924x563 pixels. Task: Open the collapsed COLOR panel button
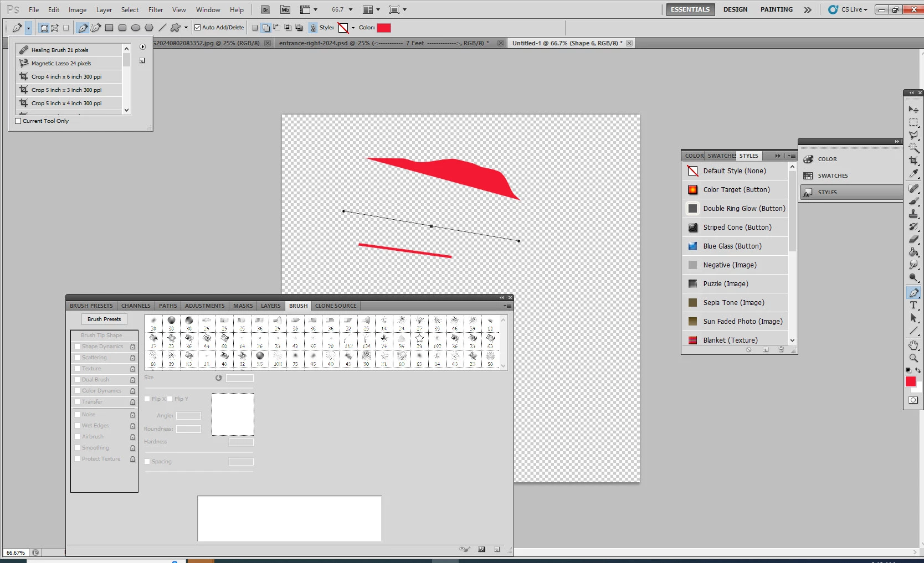[851, 159]
